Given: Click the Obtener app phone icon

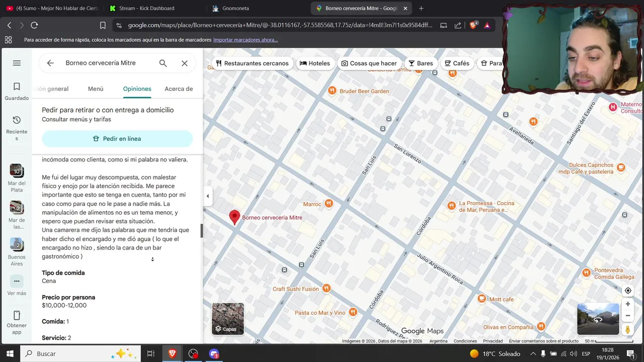Looking at the screenshot, I should click(17, 315).
